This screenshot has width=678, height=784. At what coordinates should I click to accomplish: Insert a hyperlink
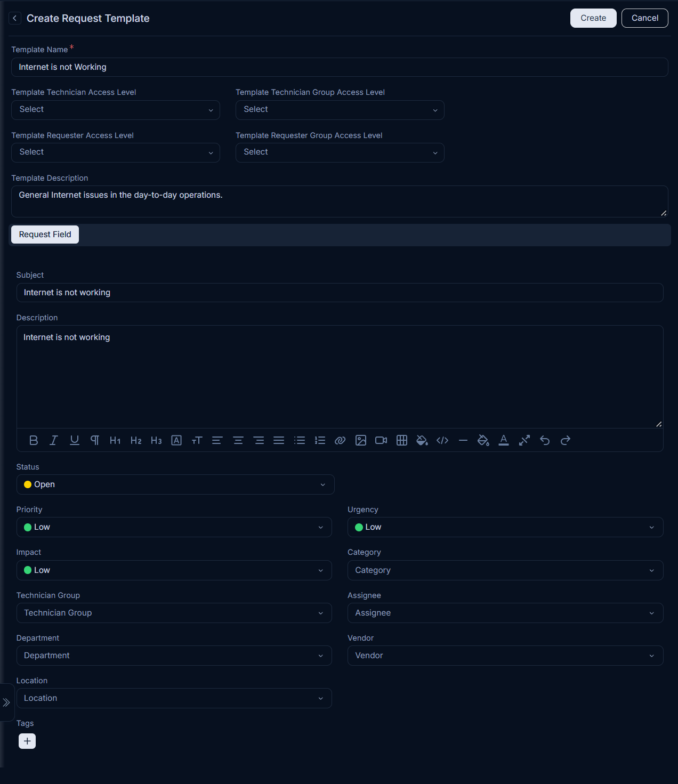340,440
